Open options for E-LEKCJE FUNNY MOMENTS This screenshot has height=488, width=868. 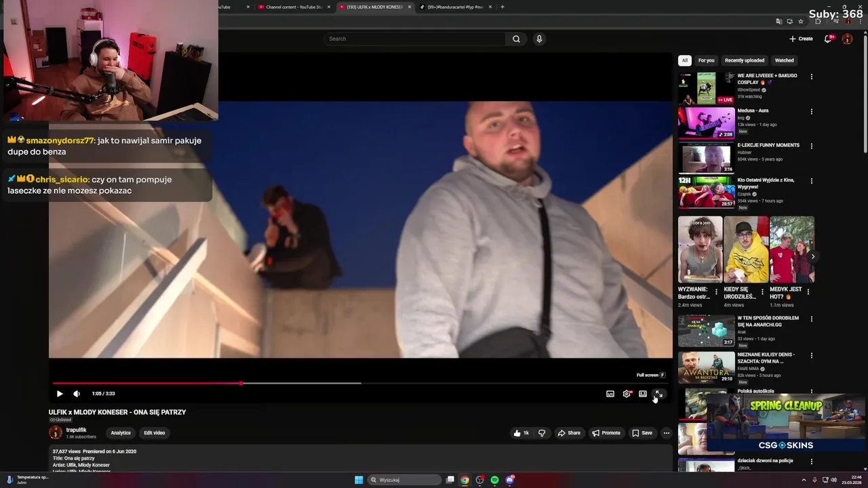(812, 146)
